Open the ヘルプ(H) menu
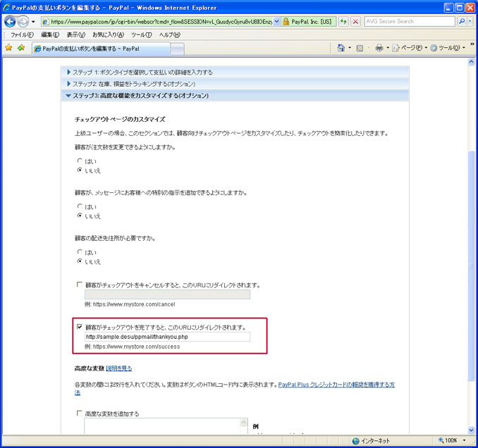This screenshot has width=478, height=448. [x=170, y=35]
